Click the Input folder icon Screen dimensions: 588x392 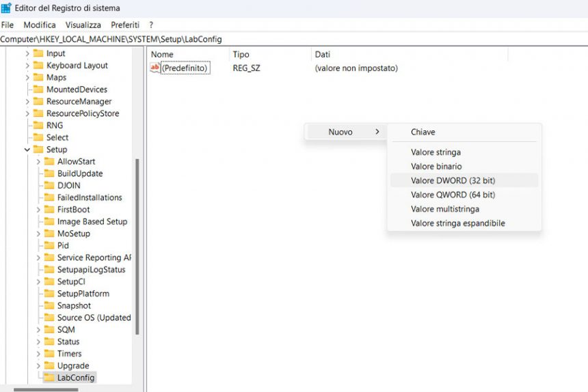(38, 53)
